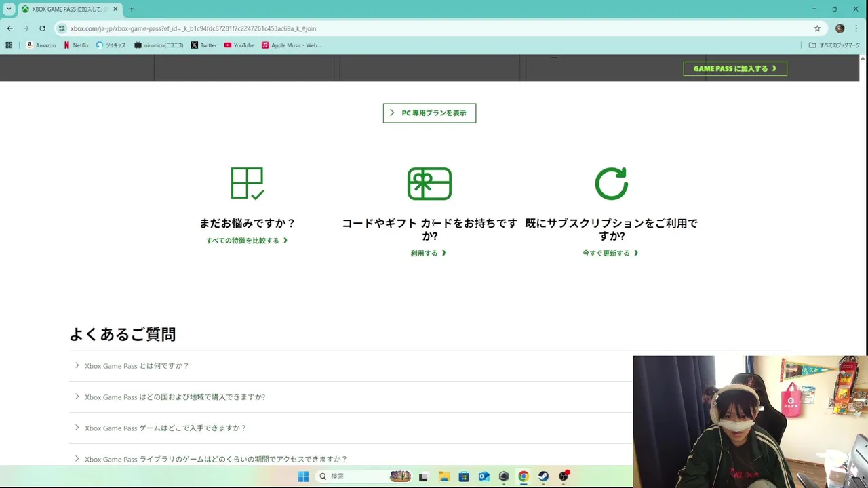This screenshot has width=868, height=488.
Task: Click the まだお悩みですか？ heading
Action: pyautogui.click(x=248, y=223)
